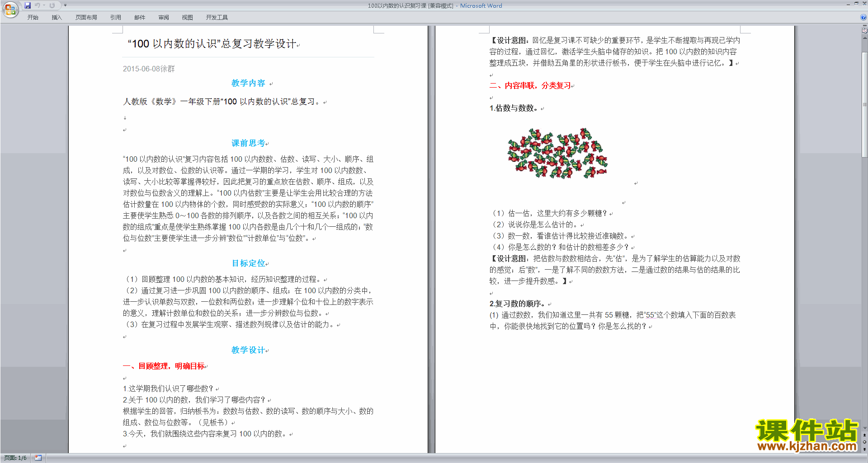
Task: Click the line 1.这学期我们认识了哪些数？
Action: pyautogui.click(x=168, y=388)
